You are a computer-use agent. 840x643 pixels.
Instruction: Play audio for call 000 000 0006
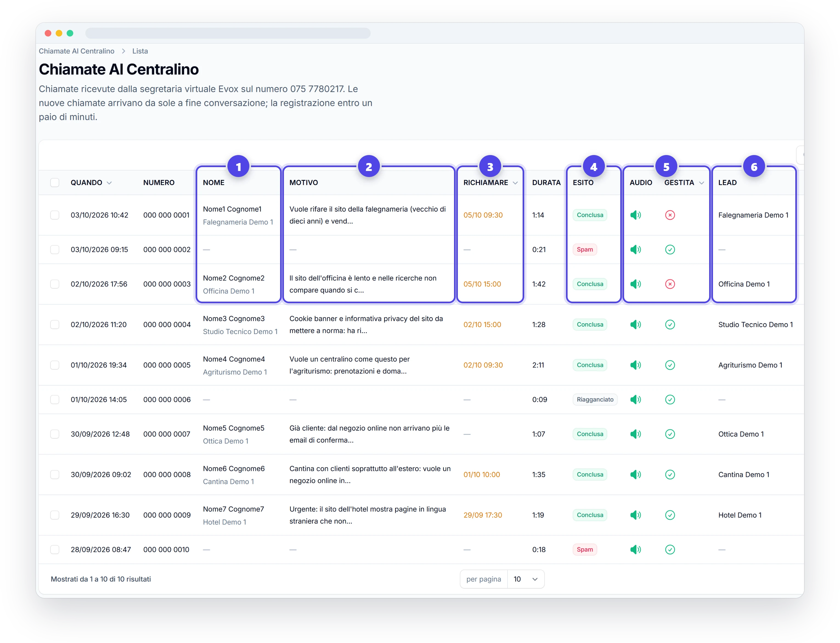(x=635, y=400)
